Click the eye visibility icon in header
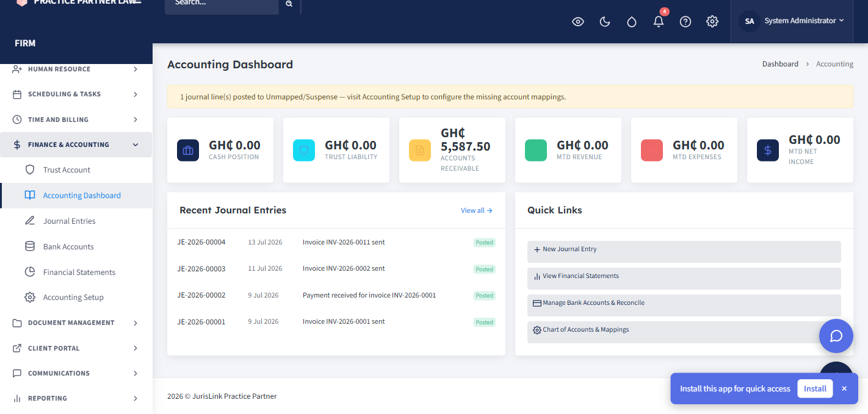868x414 pixels. [578, 22]
